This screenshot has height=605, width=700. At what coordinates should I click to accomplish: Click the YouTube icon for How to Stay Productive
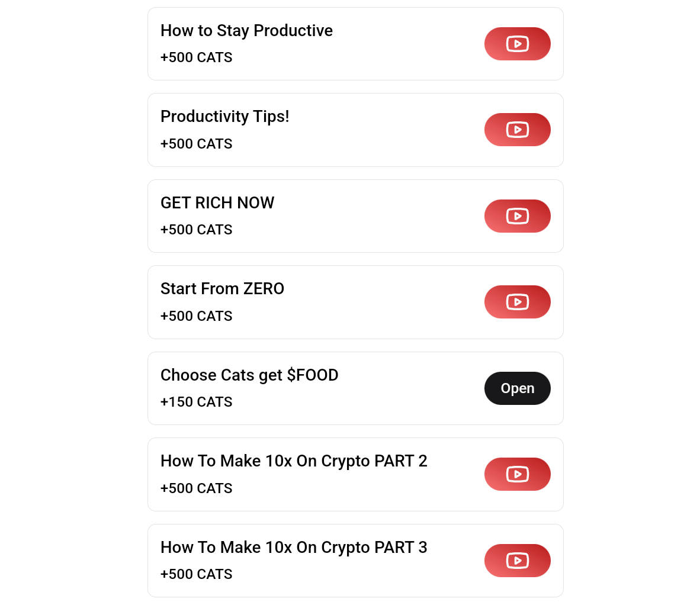pyautogui.click(x=517, y=43)
